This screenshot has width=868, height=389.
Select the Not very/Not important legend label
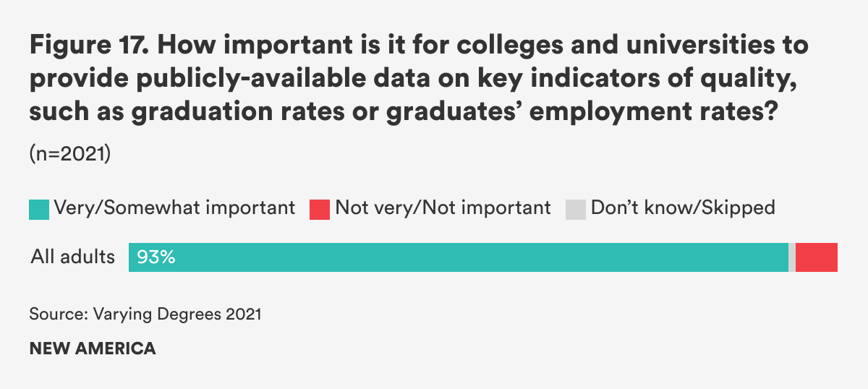[443, 208]
